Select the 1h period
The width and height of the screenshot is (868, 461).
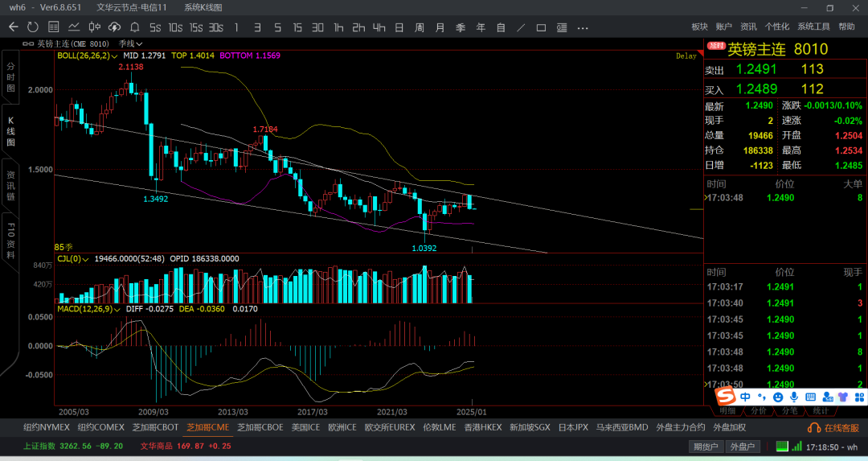[338, 27]
